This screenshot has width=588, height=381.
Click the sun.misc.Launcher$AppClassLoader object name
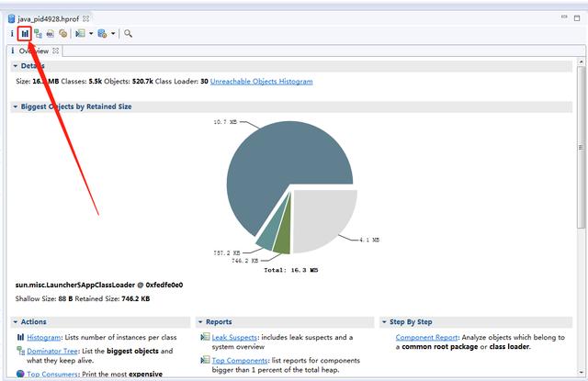pos(99,286)
